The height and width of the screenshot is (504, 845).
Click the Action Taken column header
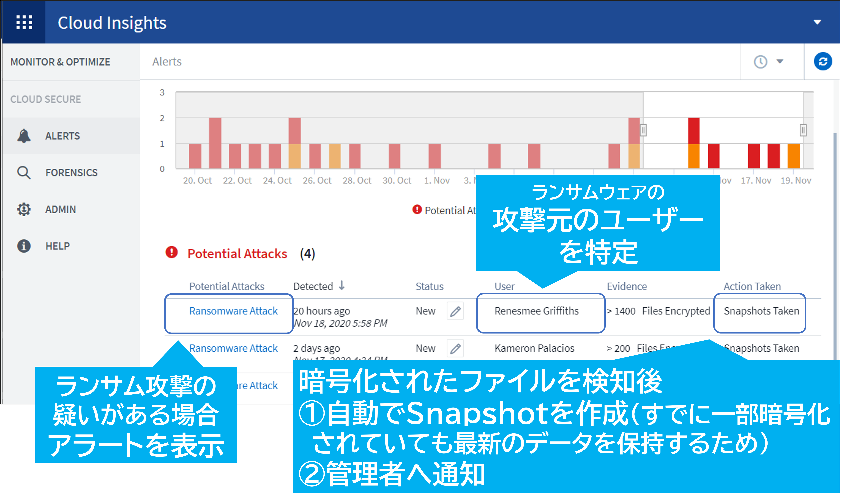point(752,286)
